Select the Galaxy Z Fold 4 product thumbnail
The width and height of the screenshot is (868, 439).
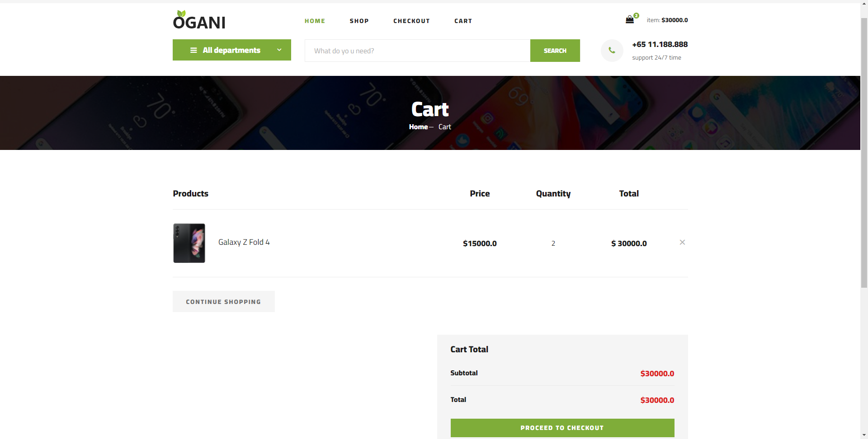point(189,243)
